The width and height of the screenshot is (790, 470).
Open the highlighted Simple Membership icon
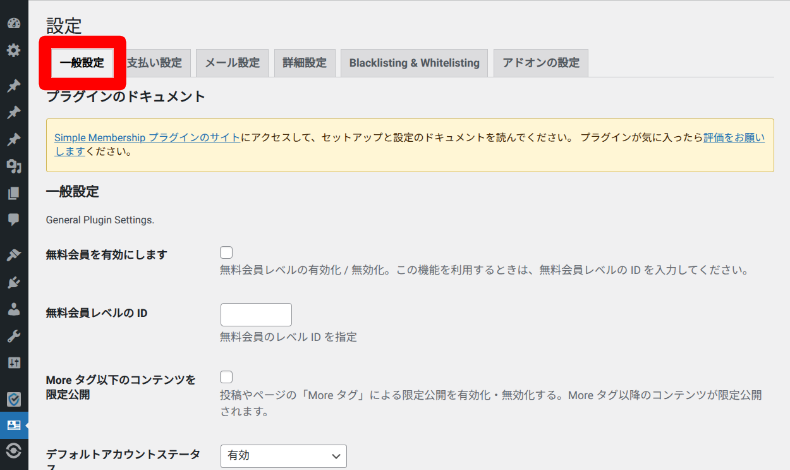(14, 425)
